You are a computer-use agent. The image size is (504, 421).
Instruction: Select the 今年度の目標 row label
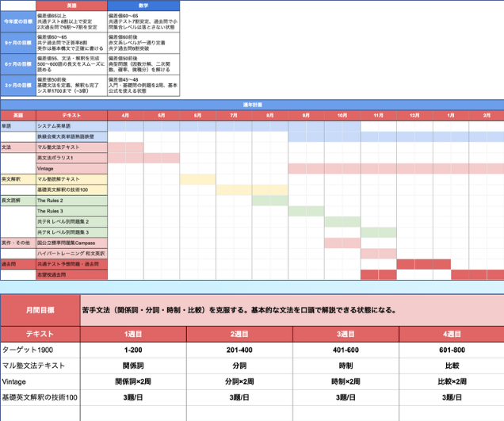[x=17, y=21]
